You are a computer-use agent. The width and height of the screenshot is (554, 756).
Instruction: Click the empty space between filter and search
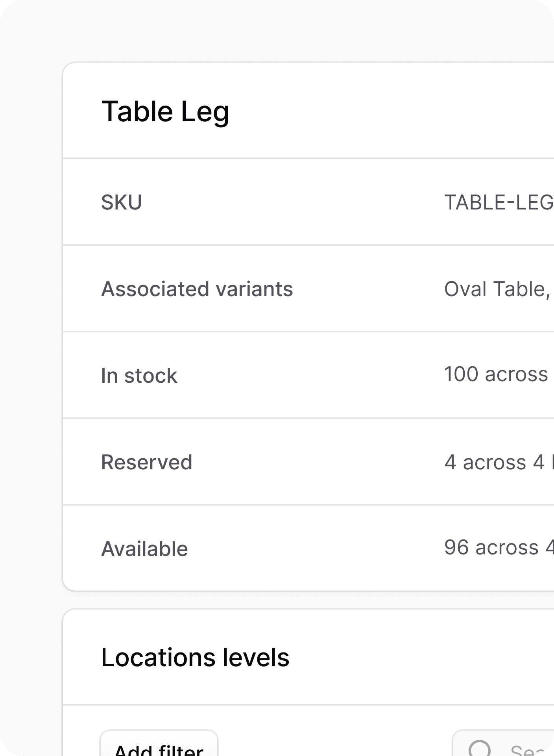(334, 744)
